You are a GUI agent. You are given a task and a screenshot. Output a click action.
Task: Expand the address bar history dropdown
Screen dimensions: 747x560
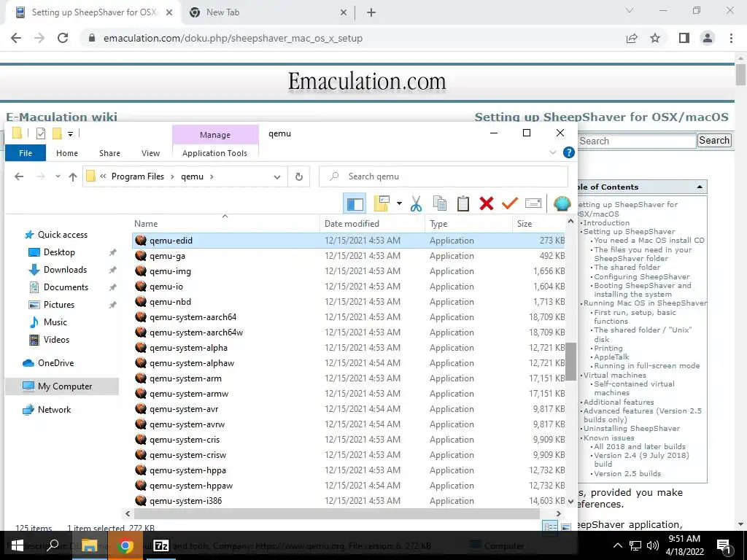(x=276, y=176)
